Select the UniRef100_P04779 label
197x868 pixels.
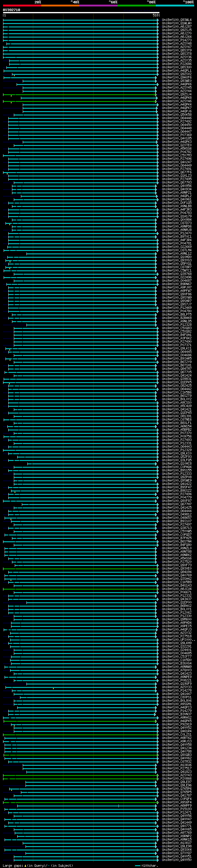176,498
